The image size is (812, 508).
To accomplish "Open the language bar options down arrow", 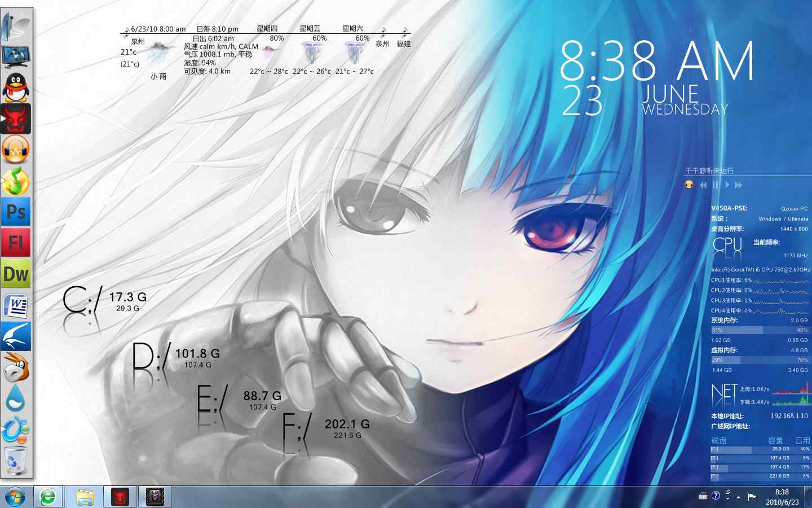I will (x=728, y=499).
